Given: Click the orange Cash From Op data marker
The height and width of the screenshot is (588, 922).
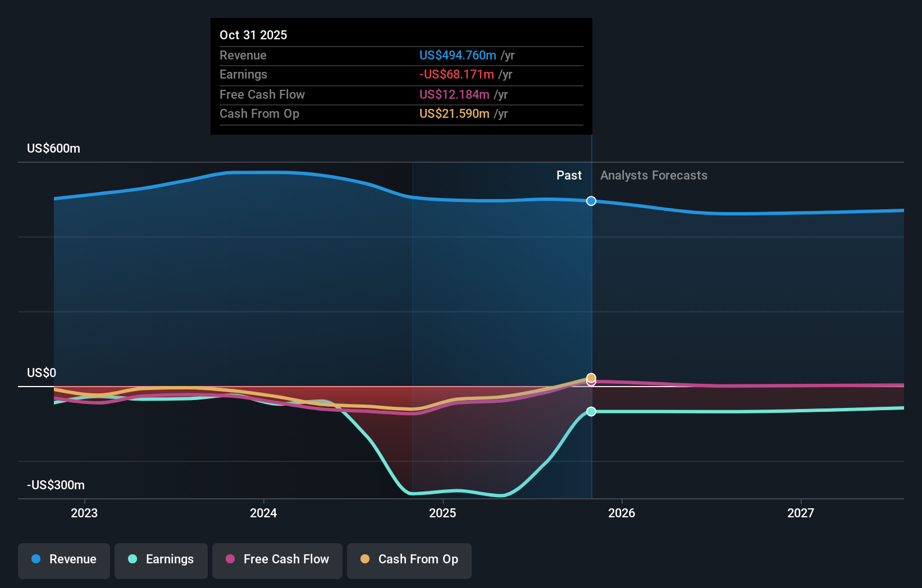Looking at the screenshot, I should click(591, 377).
